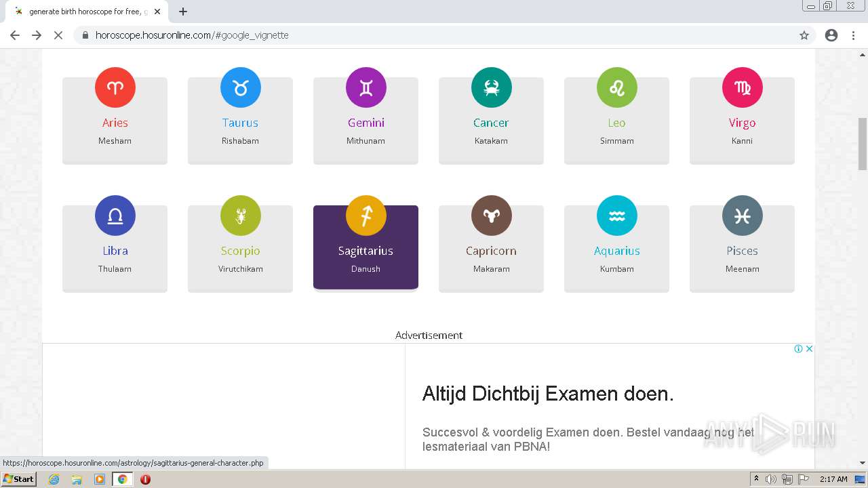Click the Katakam label under Cancer
868x488 pixels.
pyautogui.click(x=491, y=141)
